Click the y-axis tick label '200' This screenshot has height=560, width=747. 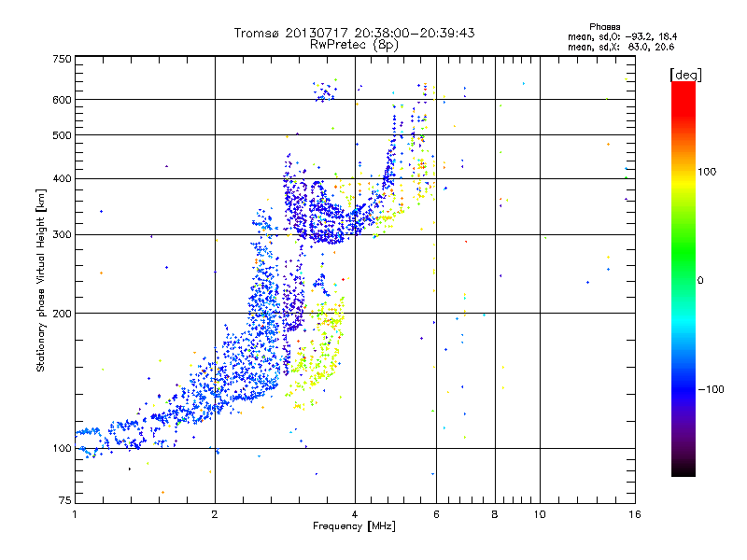tap(62, 314)
